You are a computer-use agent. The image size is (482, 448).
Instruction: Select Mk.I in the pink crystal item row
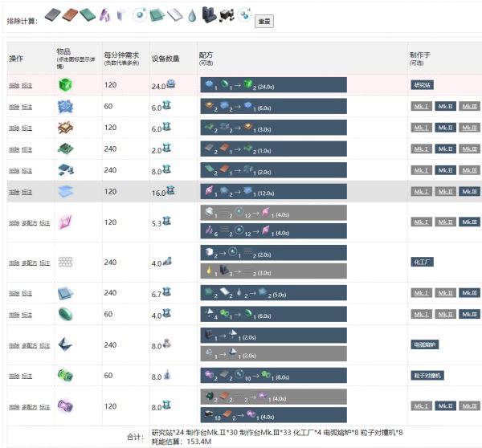tap(421, 222)
